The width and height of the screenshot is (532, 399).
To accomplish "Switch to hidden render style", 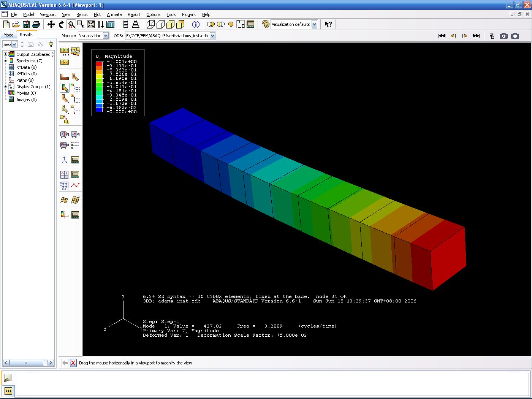I will click(x=160, y=25).
